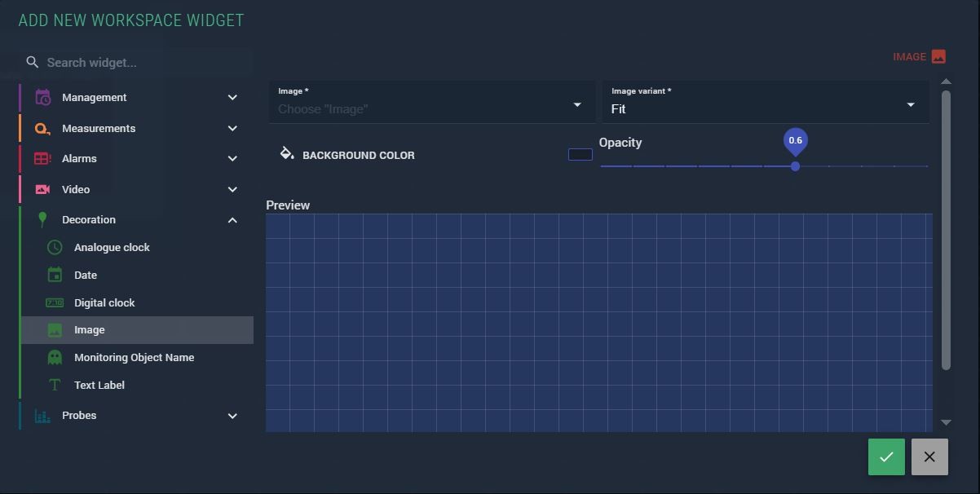980x494 pixels.
Task: Click the Measurements magnifier icon
Action: [42, 128]
